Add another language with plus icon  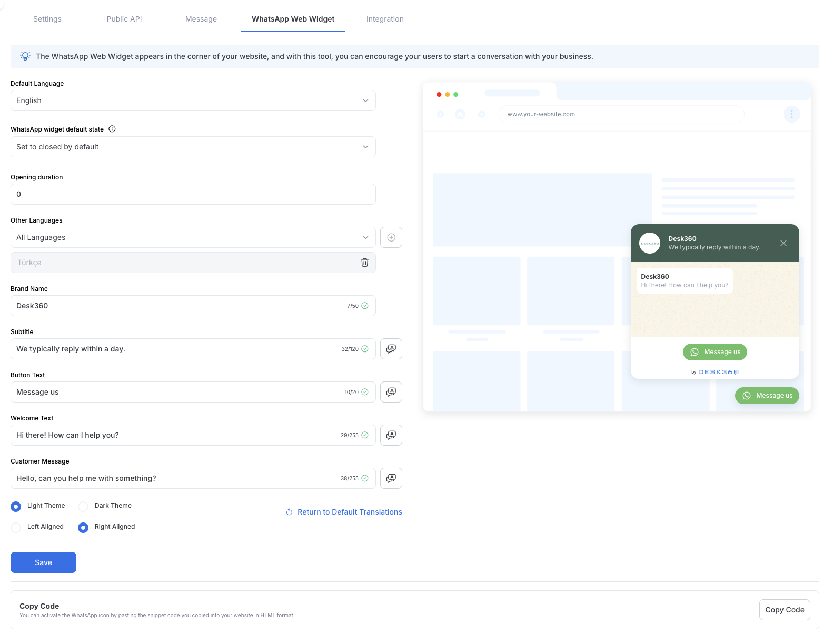coord(391,237)
